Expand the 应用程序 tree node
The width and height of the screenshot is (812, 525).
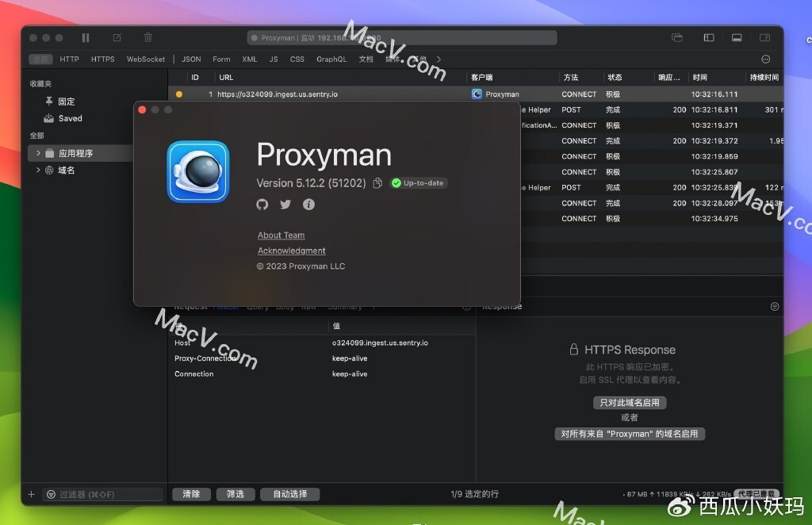pos(38,153)
